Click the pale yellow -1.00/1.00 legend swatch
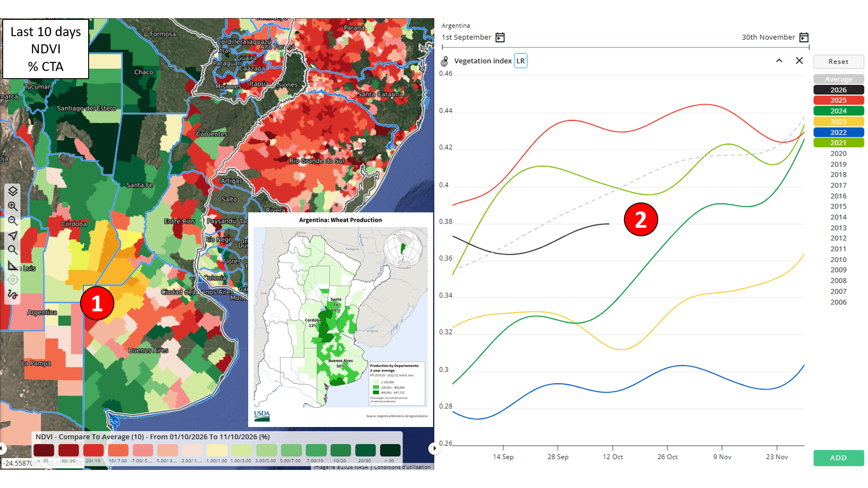The image size is (868, 488). pyautogui.click(x=217, y=450)
